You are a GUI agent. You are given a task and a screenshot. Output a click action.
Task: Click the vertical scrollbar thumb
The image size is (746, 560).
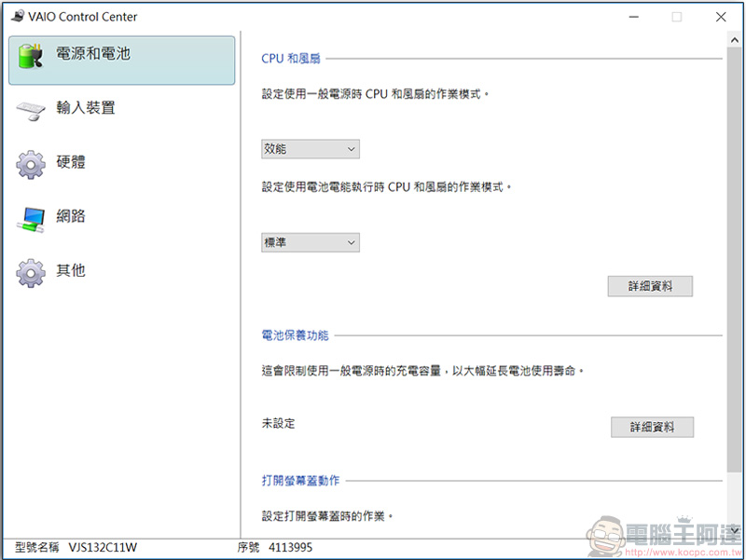(x=735, y=261)
